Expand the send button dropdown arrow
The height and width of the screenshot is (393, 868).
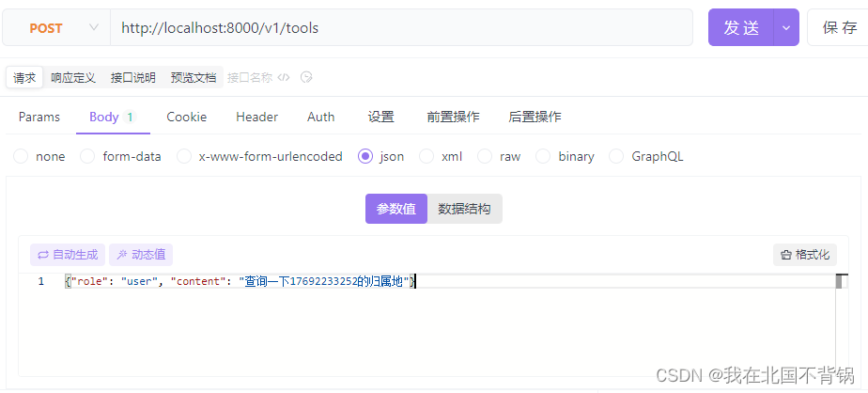coord(786,27)
